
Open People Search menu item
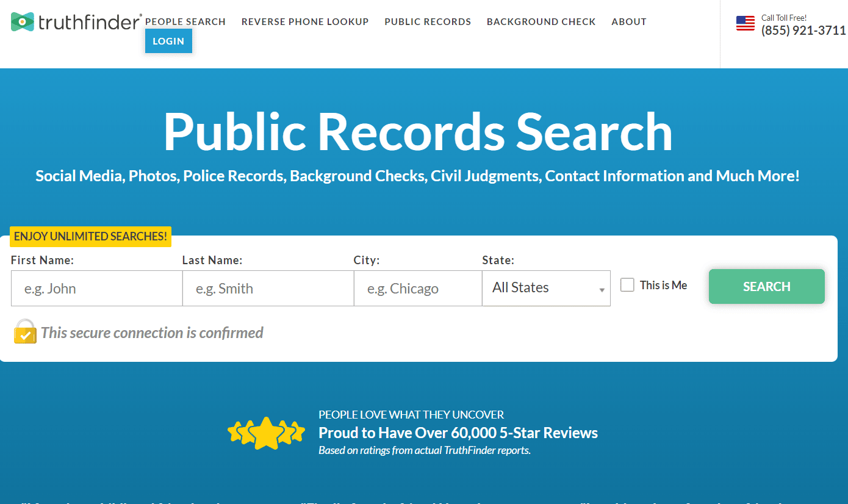(185, 21)
